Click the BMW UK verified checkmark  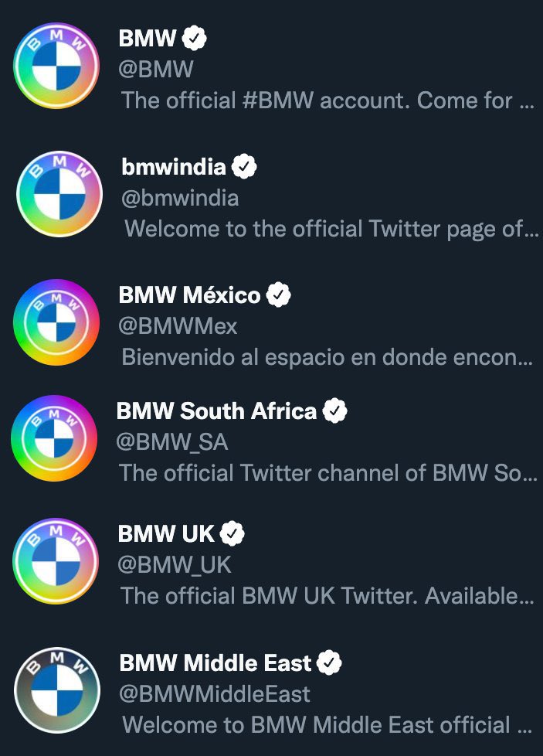pyautogui.click(x=232, y=533)
